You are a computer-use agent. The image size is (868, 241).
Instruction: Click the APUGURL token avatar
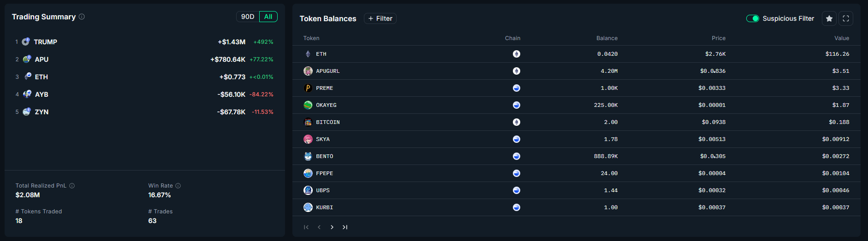[308, 71]
